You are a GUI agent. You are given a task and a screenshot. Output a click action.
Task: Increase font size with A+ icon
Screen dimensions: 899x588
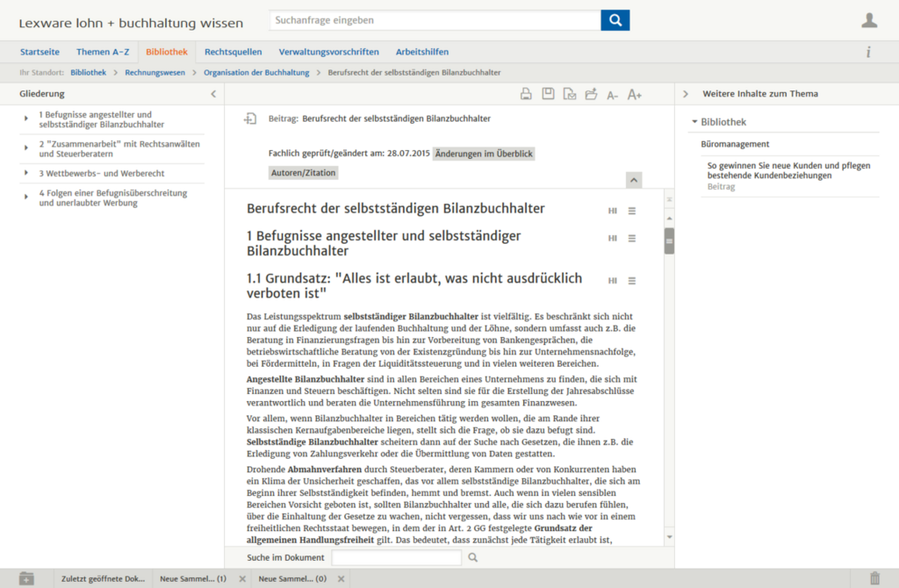pos(634,95)
